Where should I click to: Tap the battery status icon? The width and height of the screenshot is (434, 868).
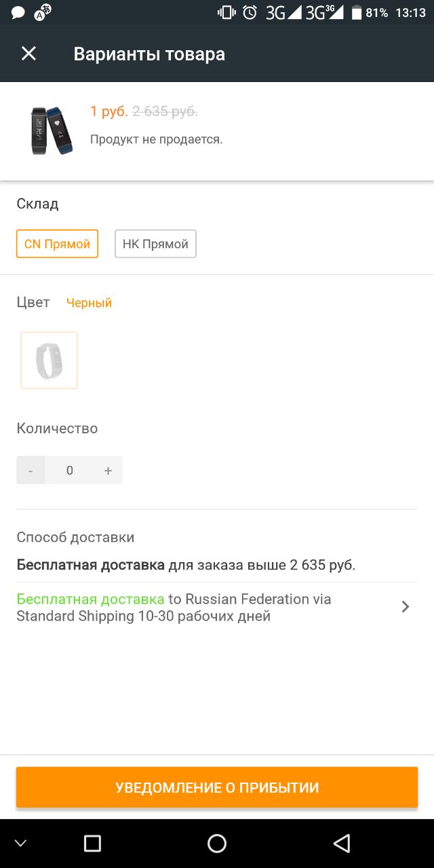point(357,13)
